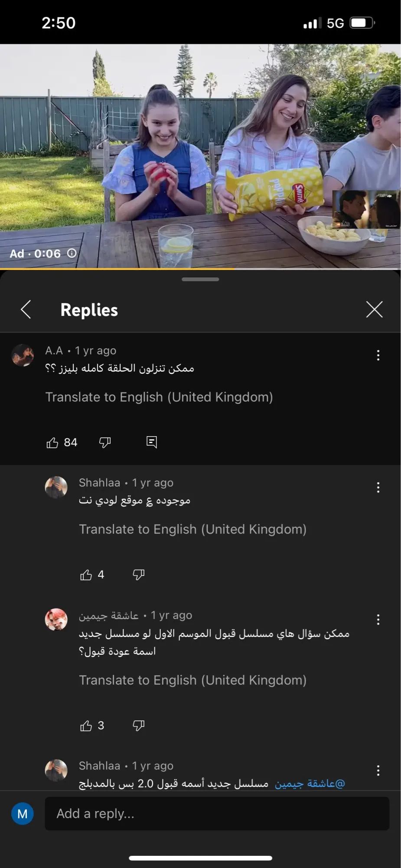
Task: Dislike the reply with 3 likes
Action: (x=138, y=726)
